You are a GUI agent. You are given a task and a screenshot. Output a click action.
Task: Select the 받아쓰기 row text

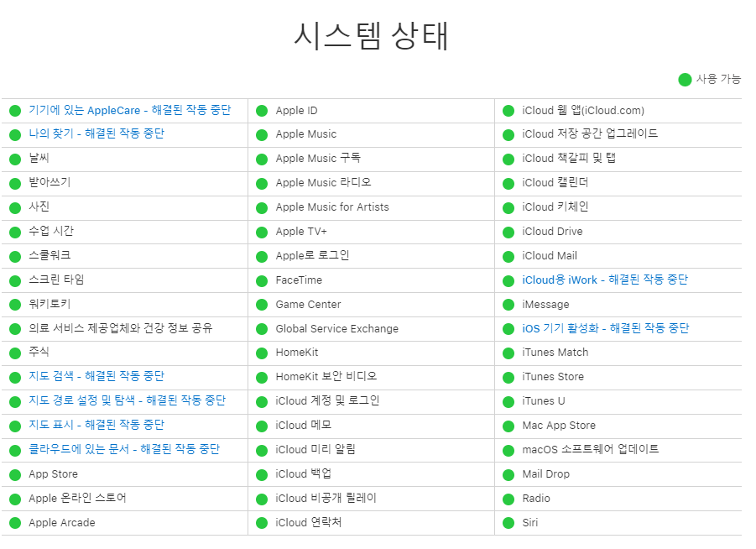(x=50, y=182)
